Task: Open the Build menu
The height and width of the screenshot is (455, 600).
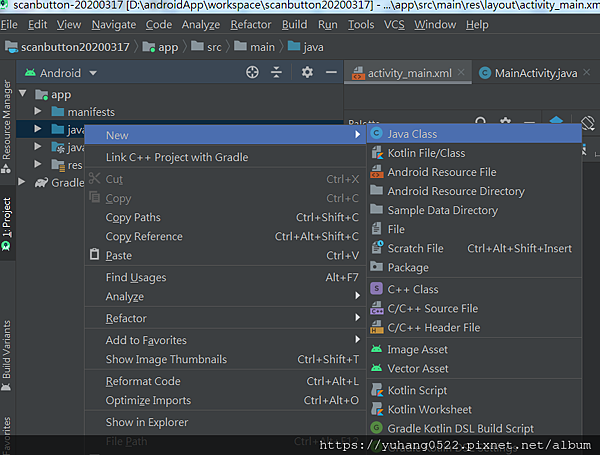Action: click(x=295, y=24)
